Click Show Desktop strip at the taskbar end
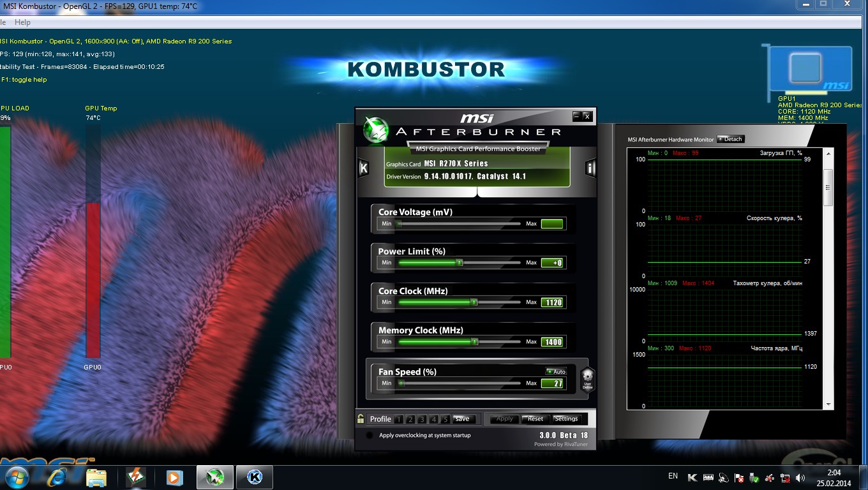The width and height of the screenshot is (868, 490). (x=864, y=477)
